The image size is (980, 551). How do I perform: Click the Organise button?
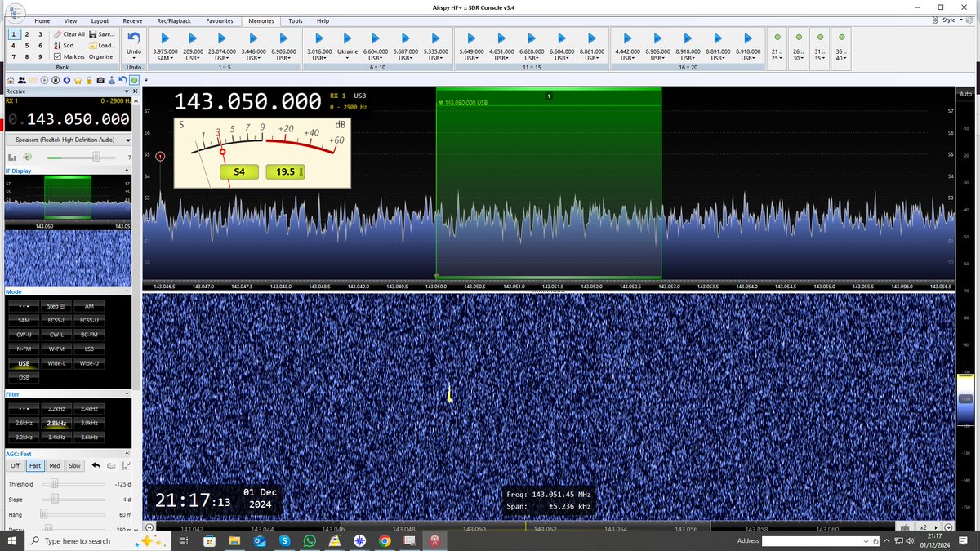coord(100,56)
